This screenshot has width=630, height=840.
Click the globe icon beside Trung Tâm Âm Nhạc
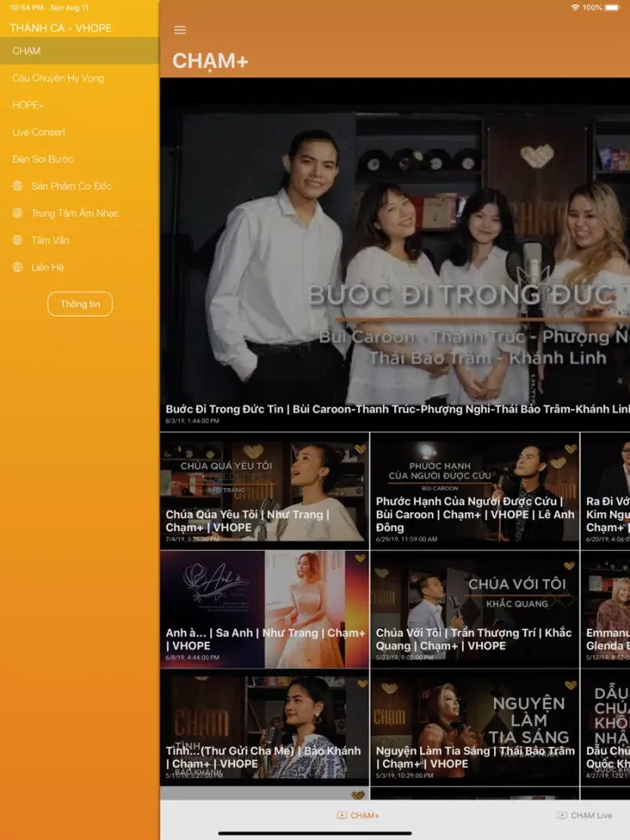(18, 213)
